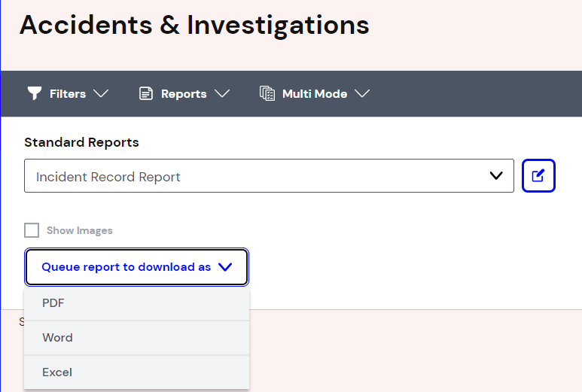
Task: Expand the Multi Mode chevron
Action: point(362,93)
